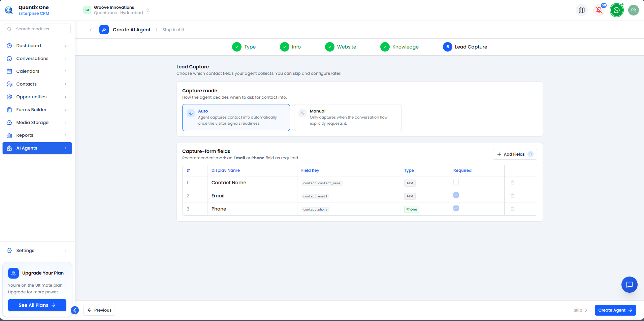
Task: Click the Dashboard sidebar icon
Action: click(9, 46)
